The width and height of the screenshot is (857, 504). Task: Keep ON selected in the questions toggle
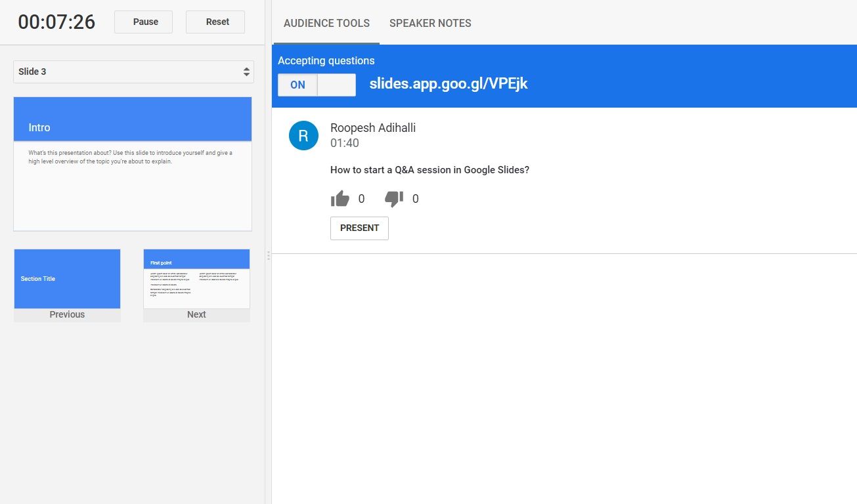tap(297, 85)
